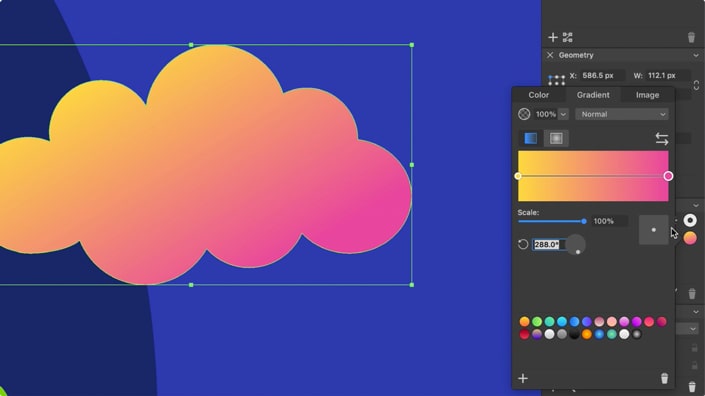Apply the salmon pink gradient preset swatch
The width and height of the screenshot is (705, 396).
click(x=611, y=321)
